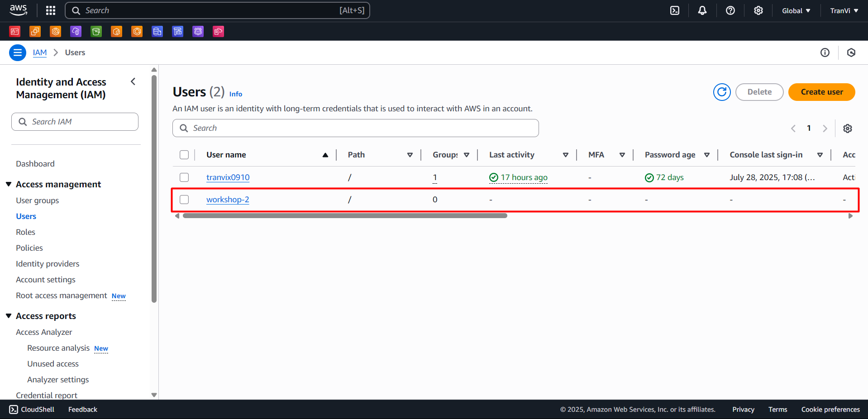This screenshot has height=419, width=868.
Task: Open the workshop-2 user details link
Action: (228, 200)
